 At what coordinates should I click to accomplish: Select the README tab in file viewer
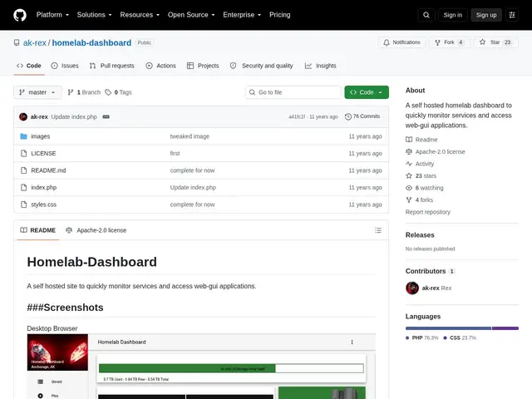38,230
